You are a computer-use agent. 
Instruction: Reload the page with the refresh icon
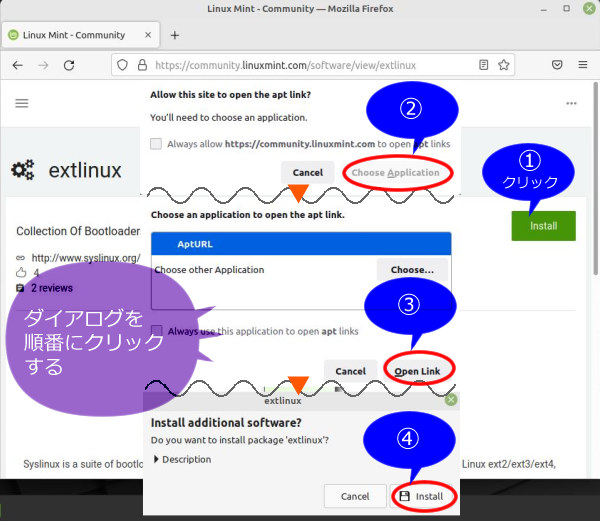tap(69, 65)
